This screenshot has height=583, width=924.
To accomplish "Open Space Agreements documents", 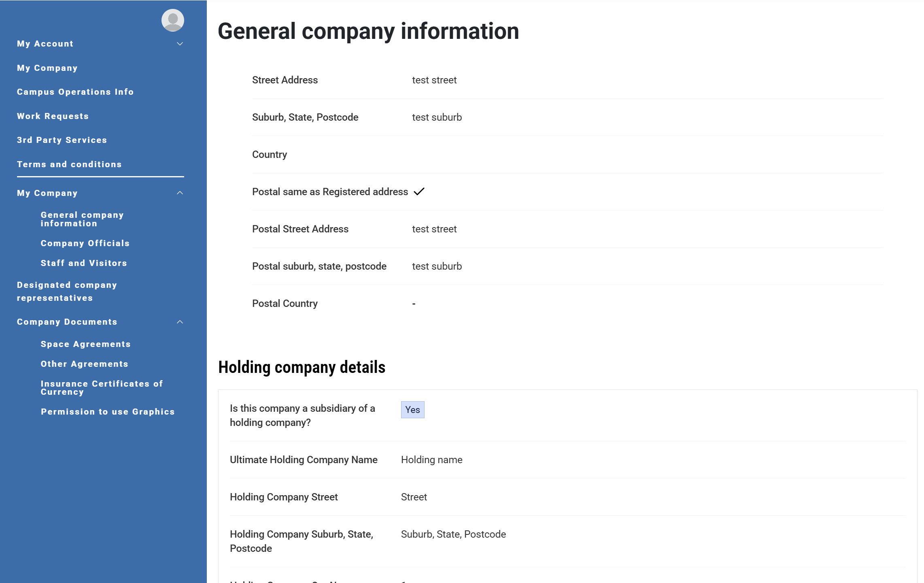I will pos(85,344).
